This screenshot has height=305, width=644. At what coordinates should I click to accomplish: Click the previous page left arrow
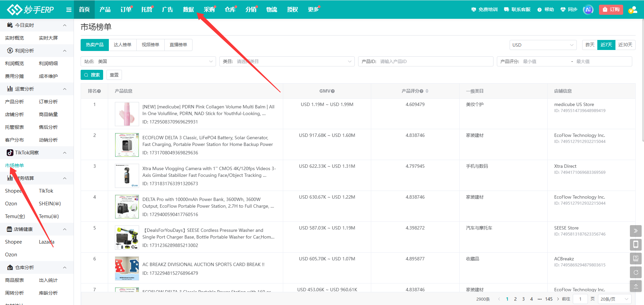[499, 299]
